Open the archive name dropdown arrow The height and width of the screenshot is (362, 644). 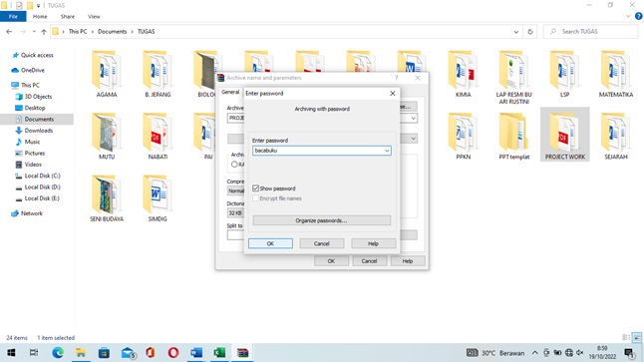pyautogui.click(x=413, y=119)
